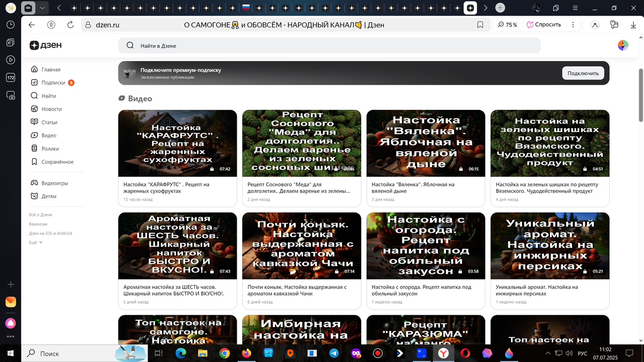Viewport: 644px width, 362px height.
Task: Open the 'Настойка КАРАФРУТС' video thumbnail
Action: point(178,143)
